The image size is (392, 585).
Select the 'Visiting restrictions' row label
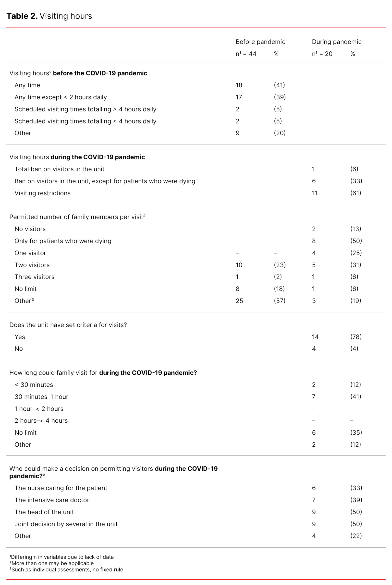(42, 193)
